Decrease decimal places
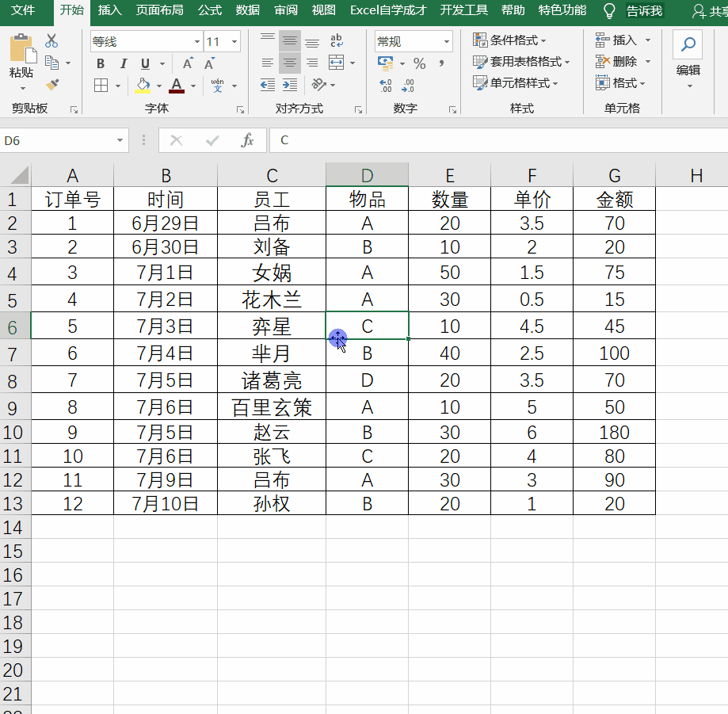The image size is (728, 714). pos(408,86)
